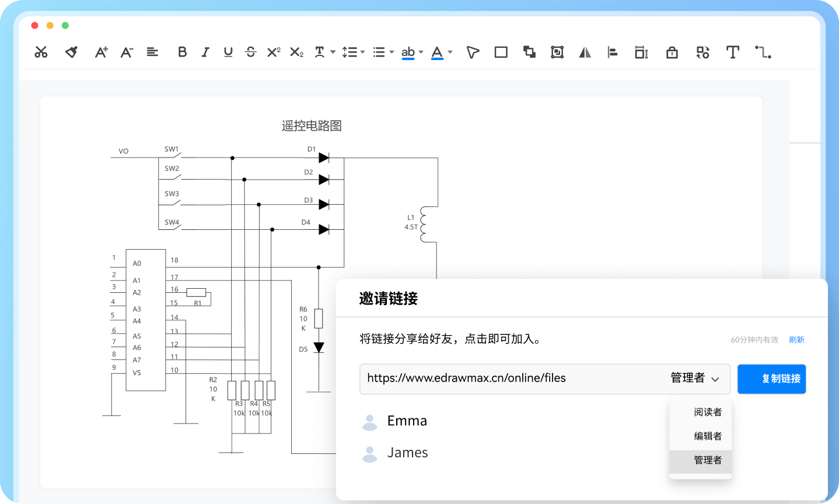Increase font size with A+ icon
The image size is (839, 504).
101,52
